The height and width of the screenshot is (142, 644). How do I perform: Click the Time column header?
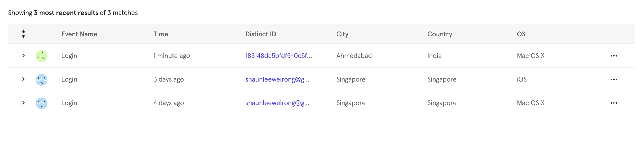(161, 34)
